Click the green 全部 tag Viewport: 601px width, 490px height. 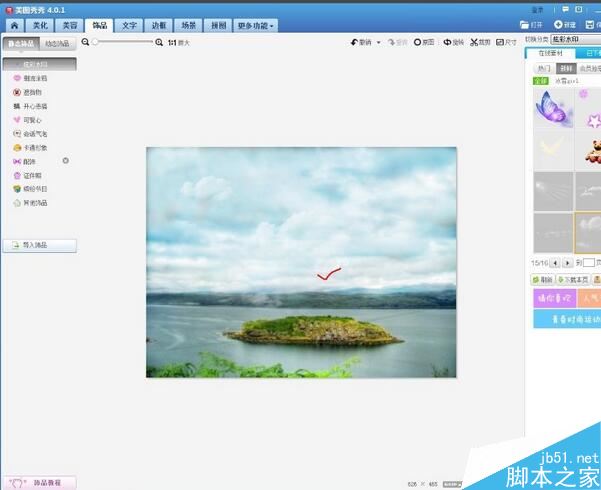pos(541,81)
